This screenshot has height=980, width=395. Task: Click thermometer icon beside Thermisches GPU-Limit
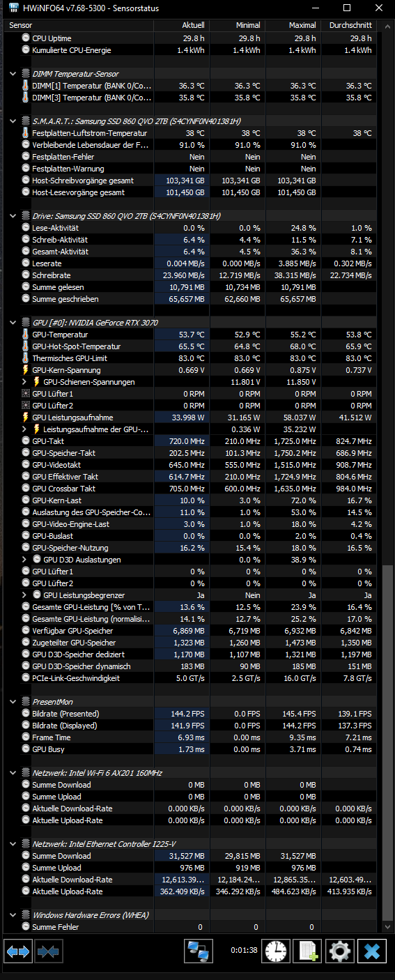[26, 358]
